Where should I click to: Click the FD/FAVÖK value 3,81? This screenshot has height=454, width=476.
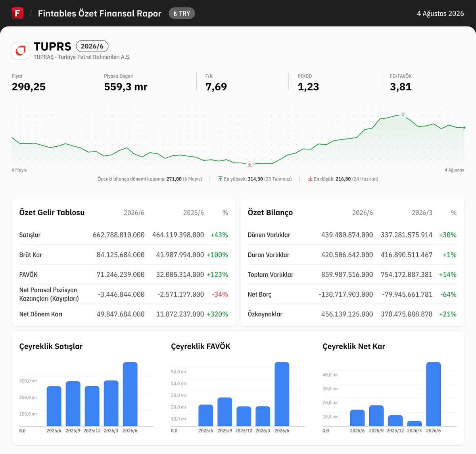pyautogui.click(x=401, y=87)
